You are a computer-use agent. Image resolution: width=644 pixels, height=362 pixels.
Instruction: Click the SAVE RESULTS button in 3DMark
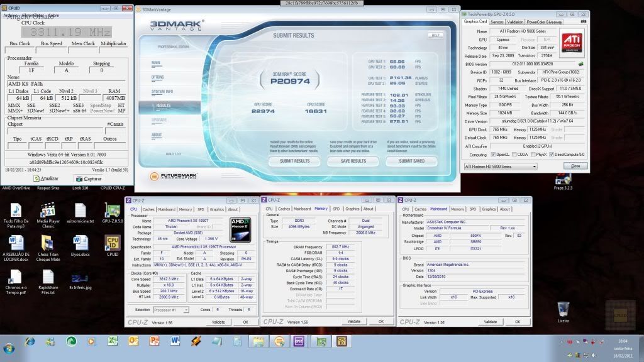tap(353, 161)
